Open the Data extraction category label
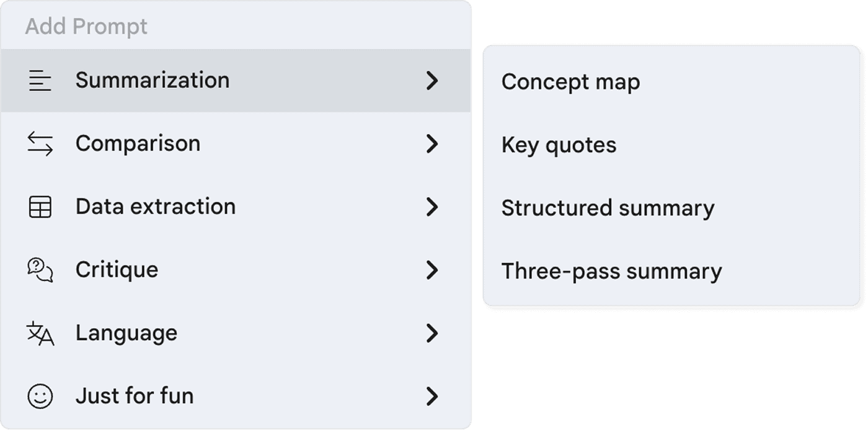Screen dimensions: 868x430 pyautogui.click(x=156, y=207)
